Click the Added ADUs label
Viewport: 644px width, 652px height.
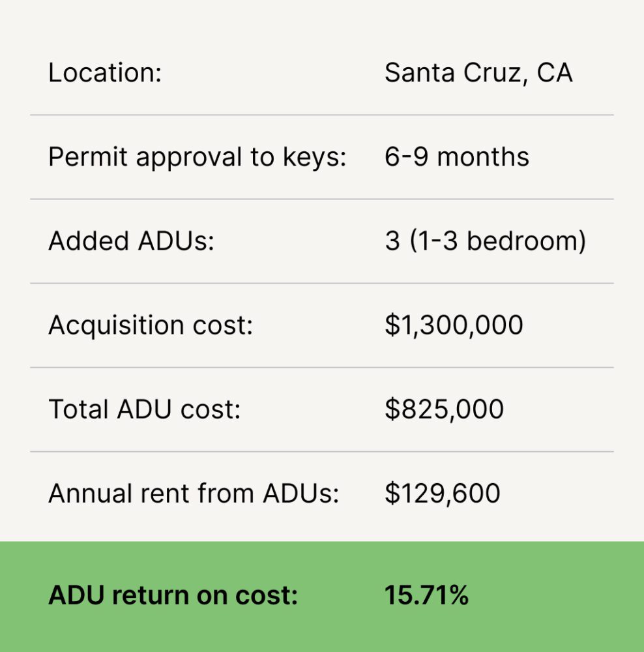click(131, 241)
